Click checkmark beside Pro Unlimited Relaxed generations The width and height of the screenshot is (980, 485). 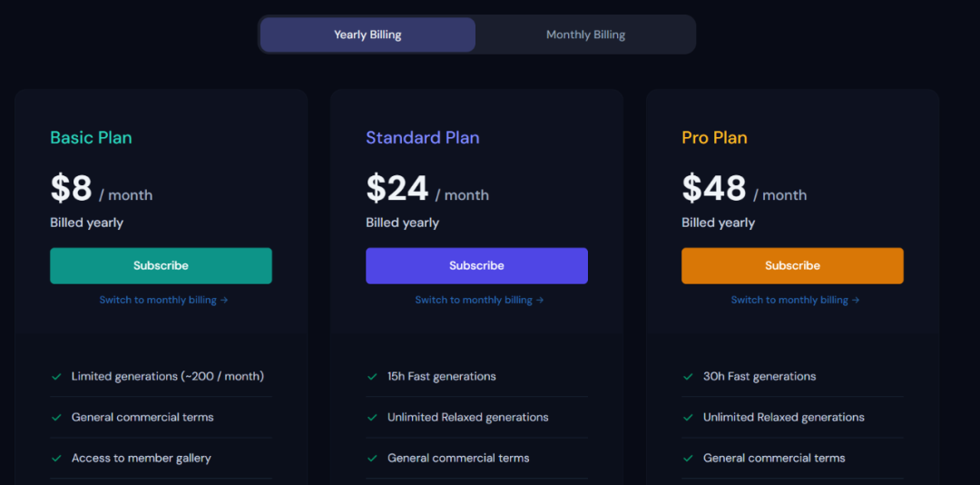688,418
